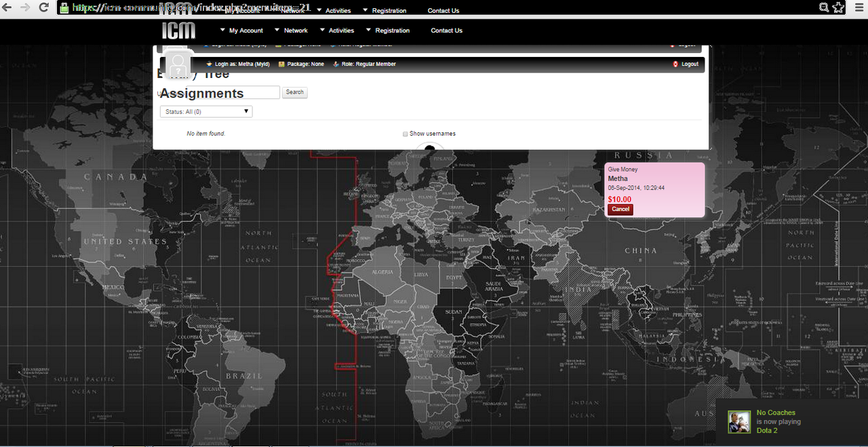Open the Registration menu
Image resolution: width=868 pixels, height=447 pixels.
click(393, 31)
